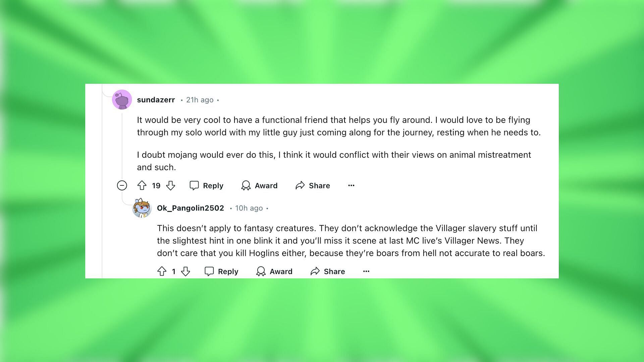Click the more options icon on Ok_Pangolin2502's reply

366,271
